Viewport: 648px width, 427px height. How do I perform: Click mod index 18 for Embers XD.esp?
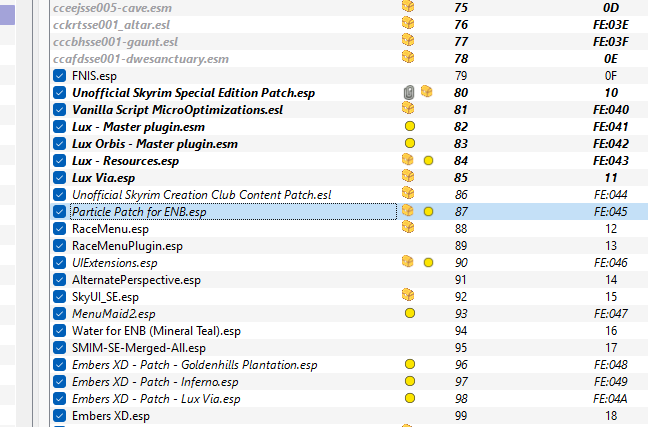click(x=611, y=416)
